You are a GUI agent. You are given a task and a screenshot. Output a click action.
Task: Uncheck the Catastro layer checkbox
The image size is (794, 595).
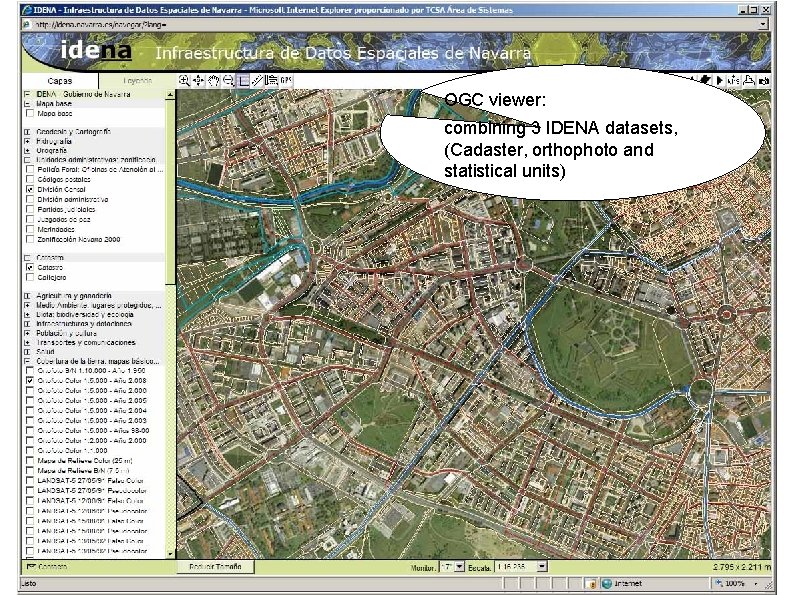(x=30, y=267)
